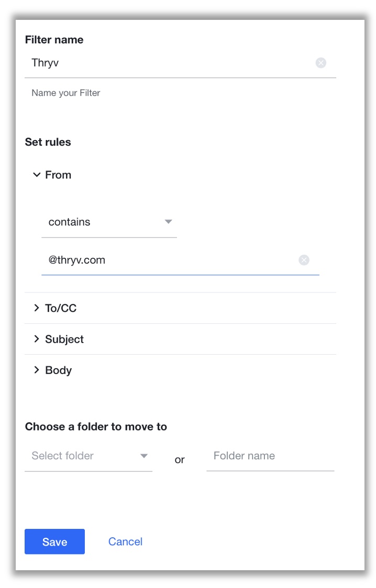Screen dimensions: 376x588
Task: Clear the @thryv.com rule value
Action: point(304,260)
